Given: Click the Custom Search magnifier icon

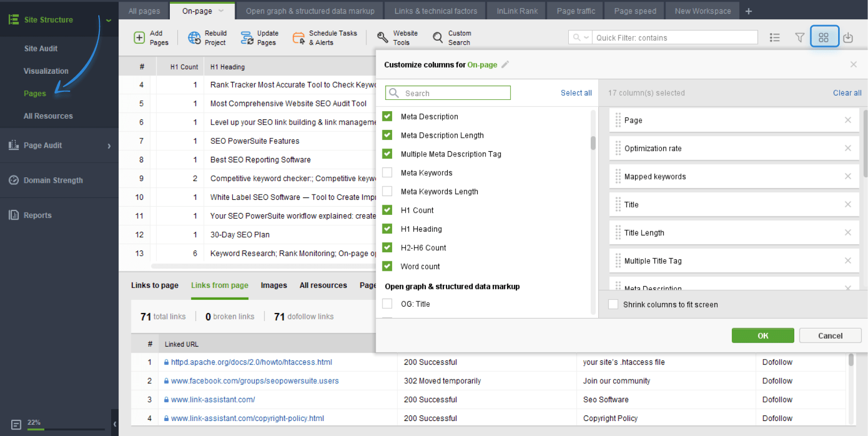Looking at the screenshot, I should (437, 37).
